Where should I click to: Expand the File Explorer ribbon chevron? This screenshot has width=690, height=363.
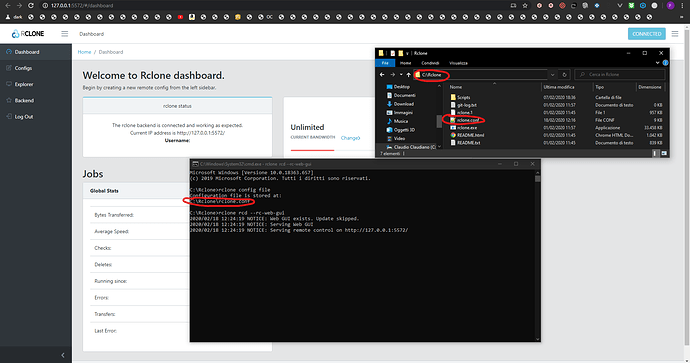click(x=657, y=63)
